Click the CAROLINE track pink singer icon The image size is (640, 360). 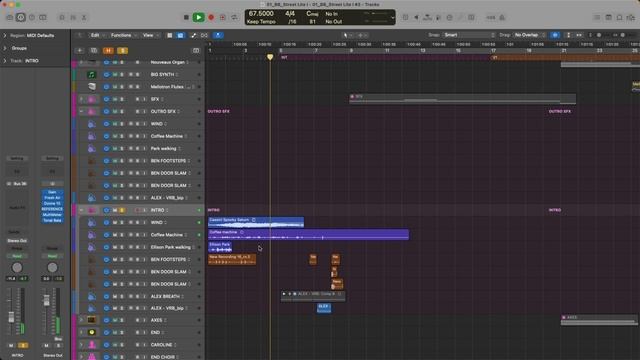click(x=92, y=345)
